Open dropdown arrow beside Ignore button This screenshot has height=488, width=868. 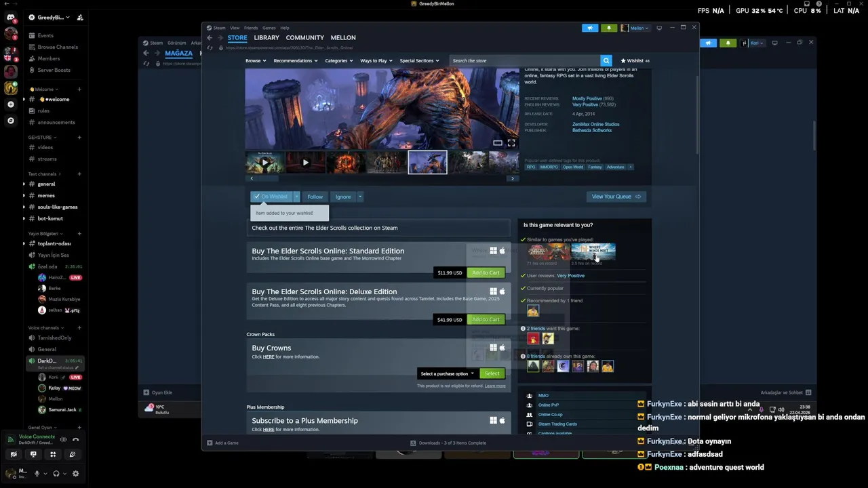tap(360, 197)
